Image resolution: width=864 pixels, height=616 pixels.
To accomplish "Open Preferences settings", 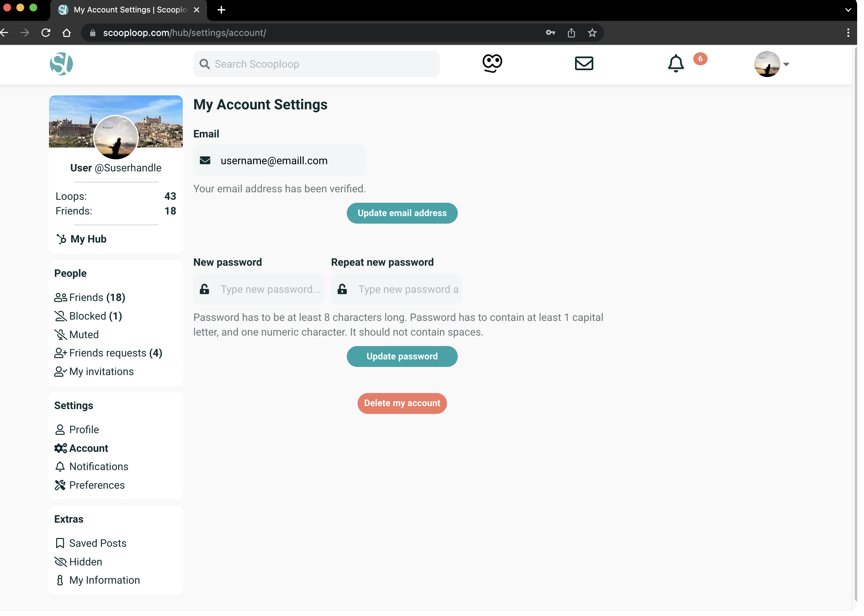I will point(89,485).
